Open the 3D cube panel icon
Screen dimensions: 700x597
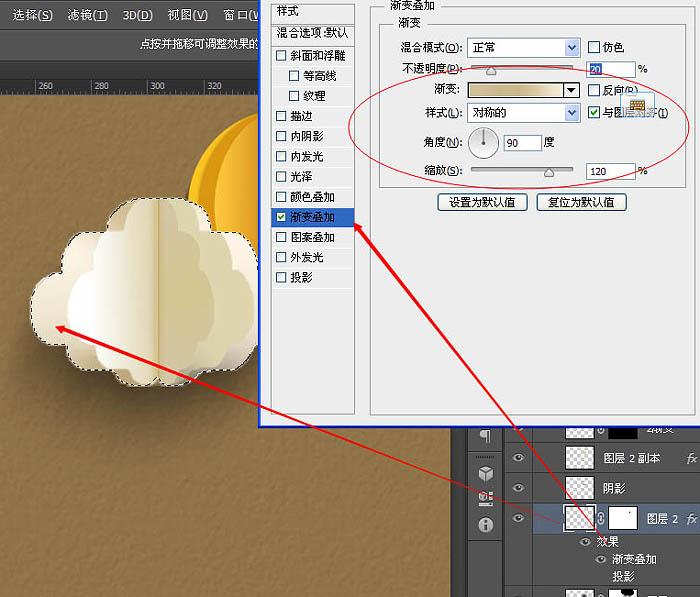pyautogui.click(x=485, y=473)
